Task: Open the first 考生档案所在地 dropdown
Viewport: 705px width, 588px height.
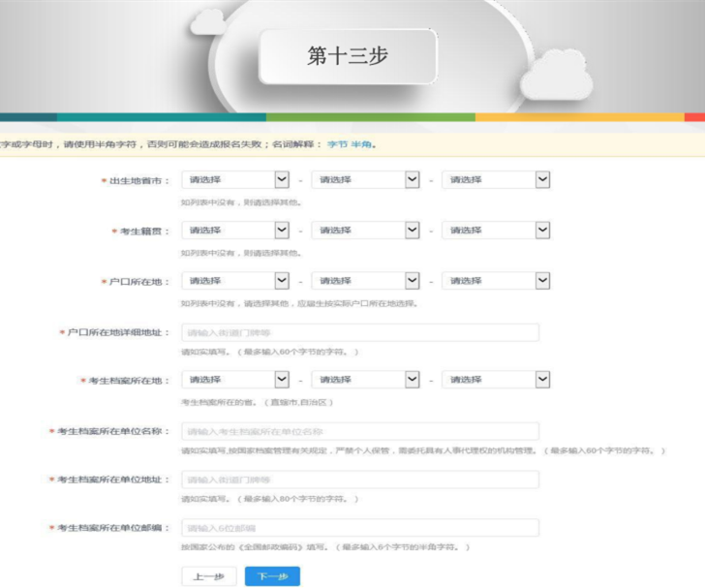Action: [235, 380]
